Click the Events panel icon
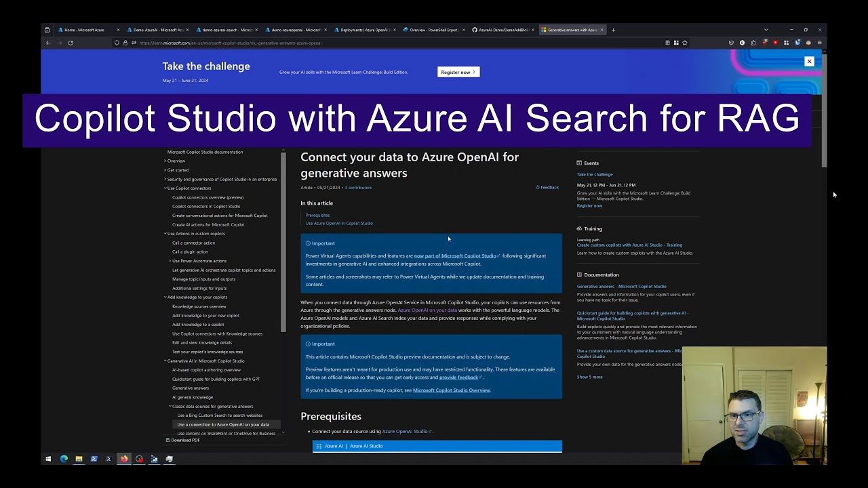 579,163
